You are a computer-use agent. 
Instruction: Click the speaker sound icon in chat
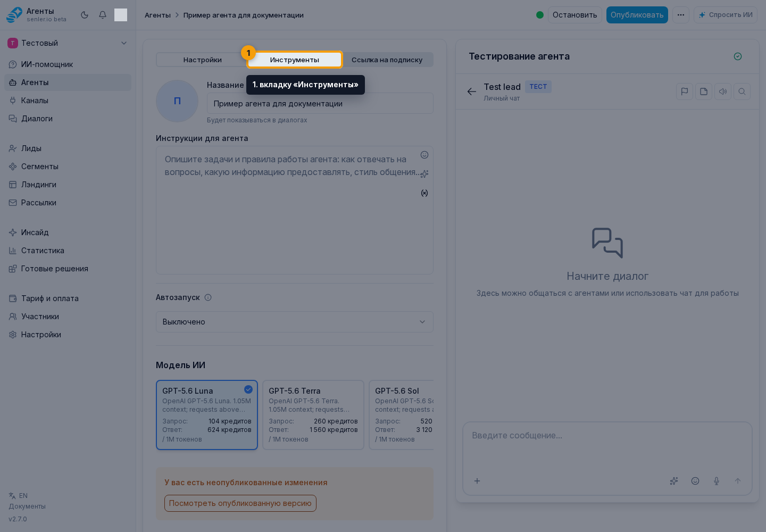click(723, 92)
